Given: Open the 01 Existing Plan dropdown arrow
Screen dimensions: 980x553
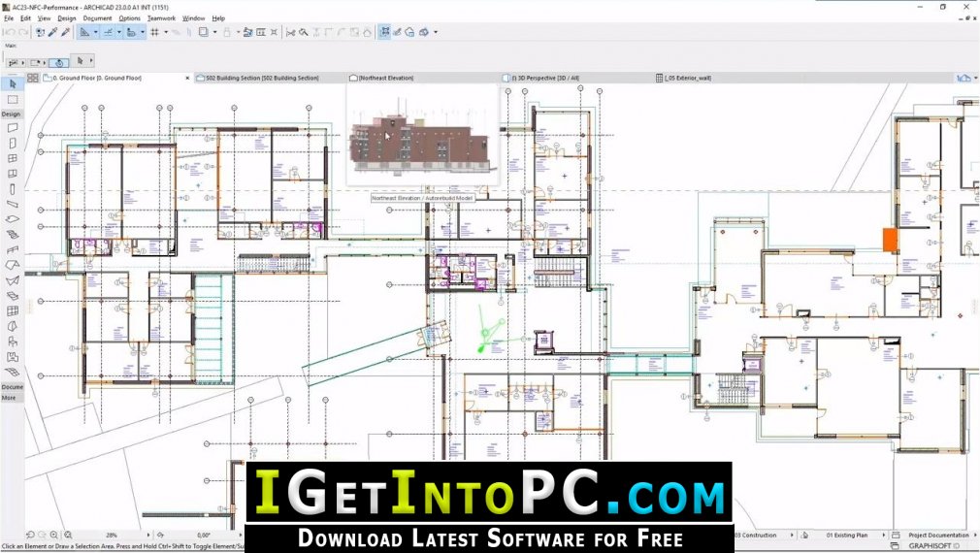Looking at the screenshot, I should pos(883,536).
